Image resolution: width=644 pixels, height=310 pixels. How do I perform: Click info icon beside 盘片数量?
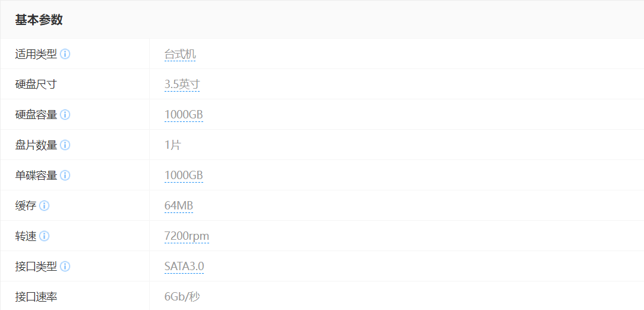[65, 145]
